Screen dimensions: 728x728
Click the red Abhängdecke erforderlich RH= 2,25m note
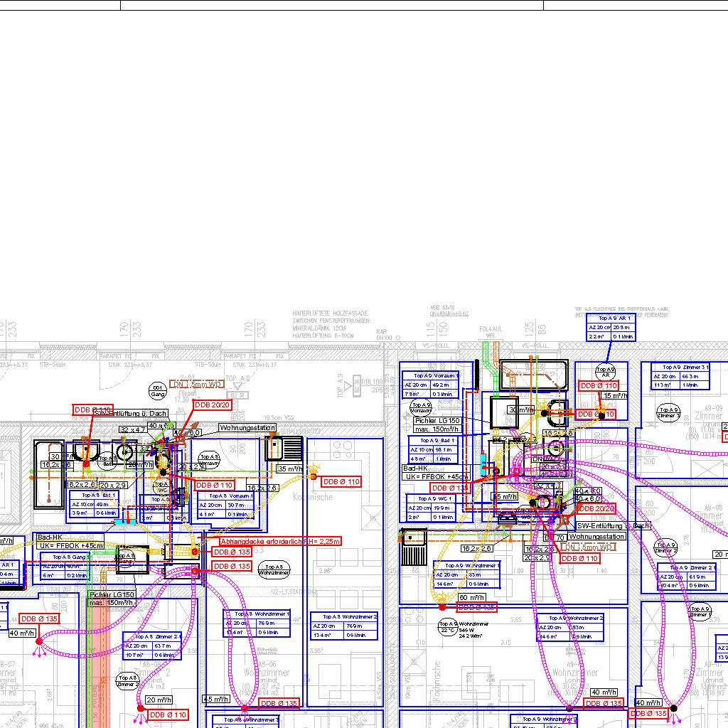(x=280, y=541)
